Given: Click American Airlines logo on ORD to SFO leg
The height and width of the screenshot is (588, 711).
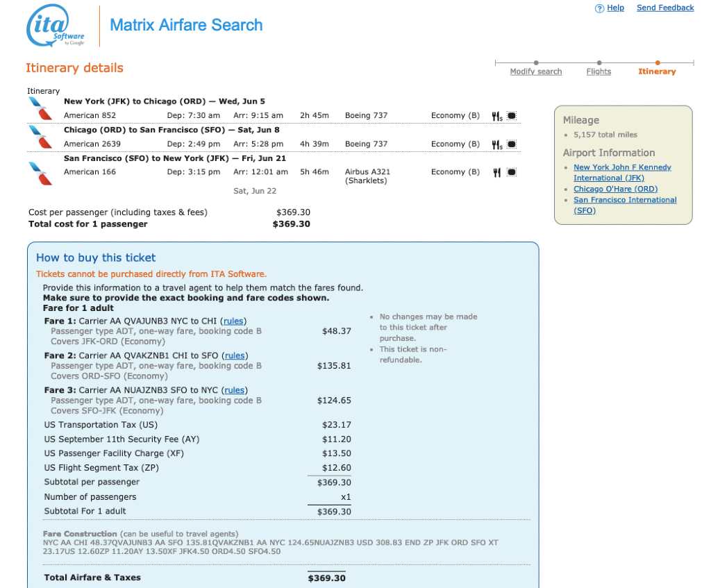Looking at the screenshot, I should (40, 137).
